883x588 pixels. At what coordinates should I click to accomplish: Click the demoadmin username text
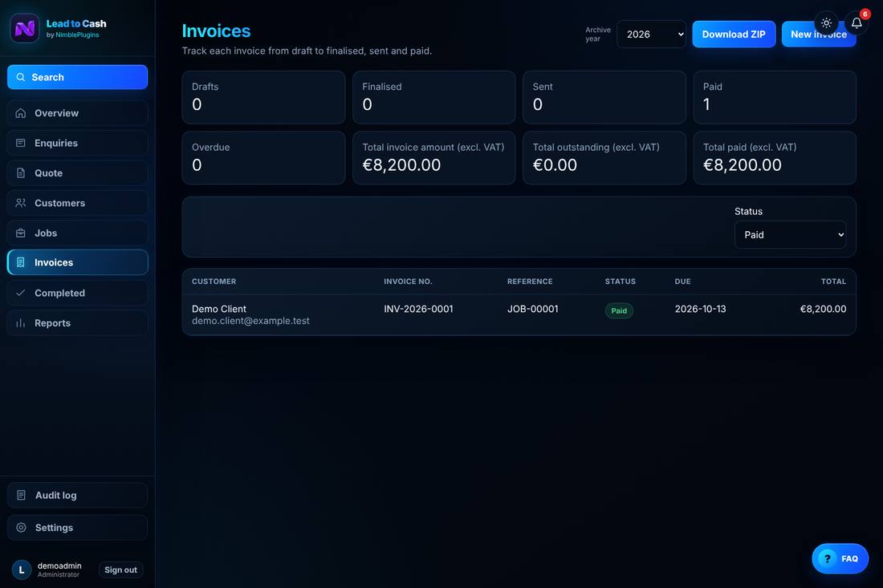[x=59, y=566]
